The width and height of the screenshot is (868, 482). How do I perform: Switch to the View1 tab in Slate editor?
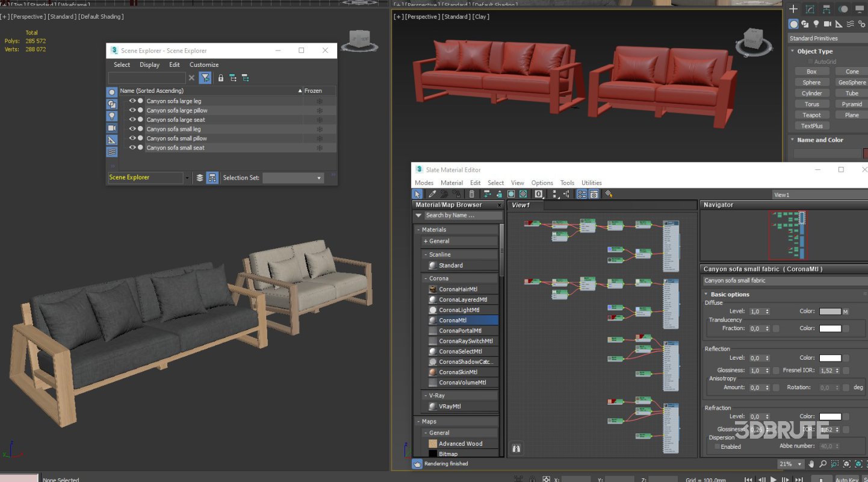coord(521,205)
